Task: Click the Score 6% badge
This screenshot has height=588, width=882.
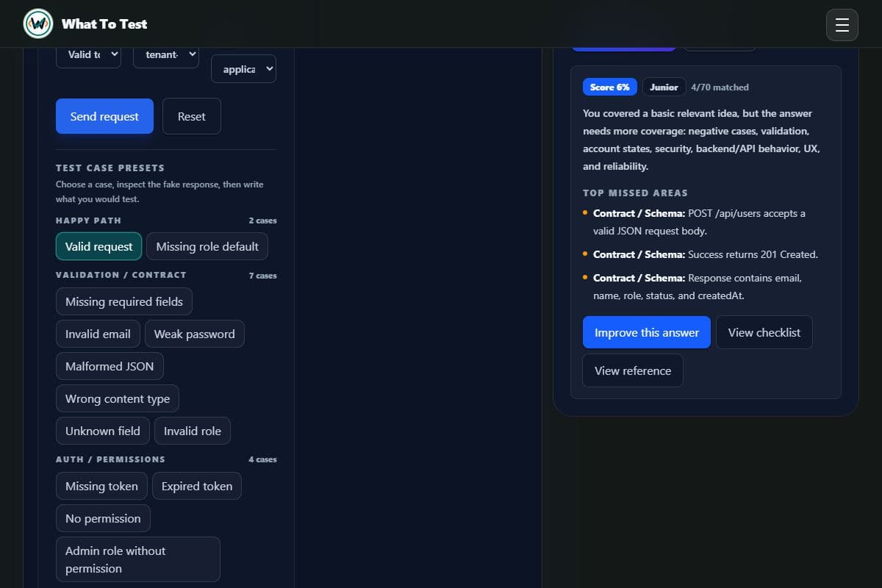Action: tap(610, 87)
